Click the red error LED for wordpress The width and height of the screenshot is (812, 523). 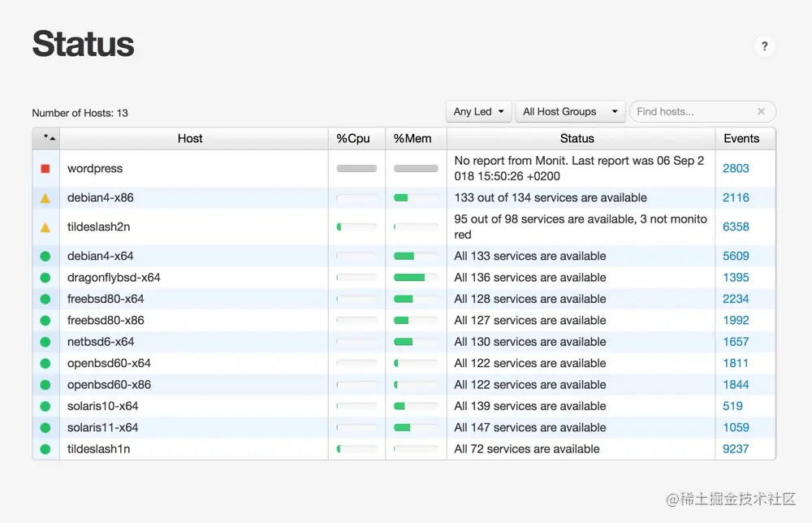(45, 168)
